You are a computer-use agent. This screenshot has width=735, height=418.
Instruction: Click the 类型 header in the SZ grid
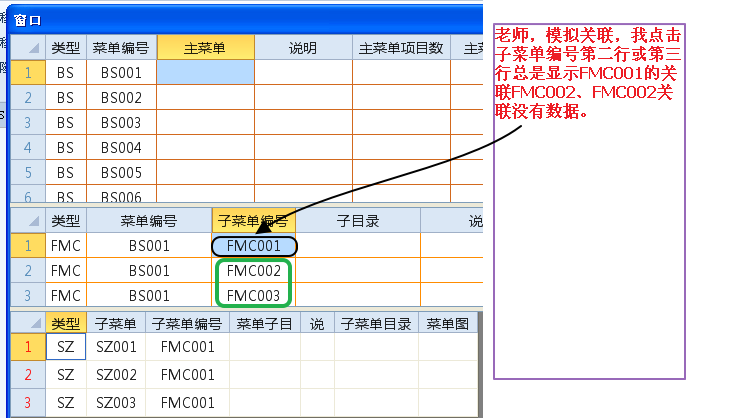point(66,323)
